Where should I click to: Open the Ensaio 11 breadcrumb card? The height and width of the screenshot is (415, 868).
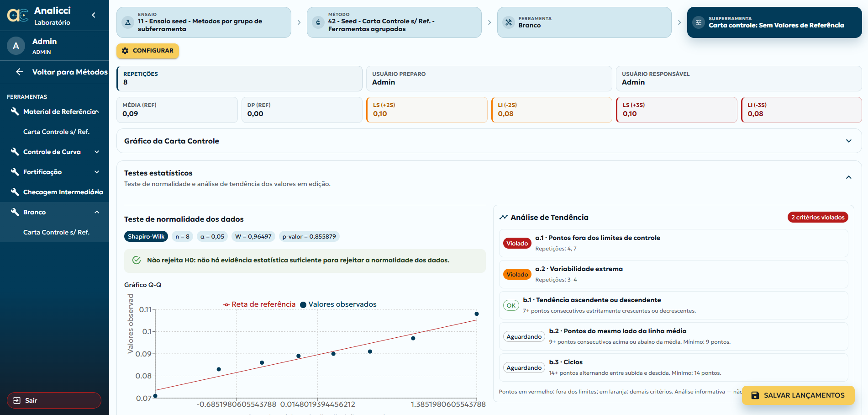[x=204, y=22]
